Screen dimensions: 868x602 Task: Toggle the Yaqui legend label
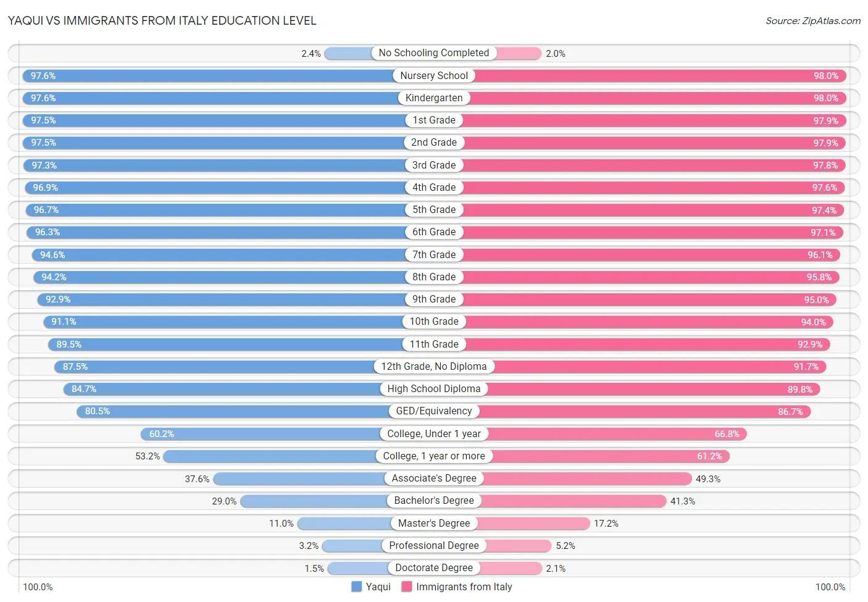(378, 587)
